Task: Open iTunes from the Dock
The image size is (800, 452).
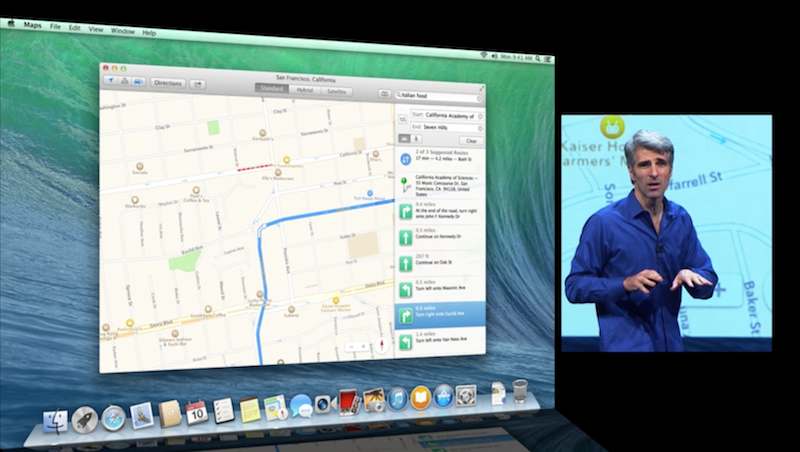Action: tap(397, 398)
